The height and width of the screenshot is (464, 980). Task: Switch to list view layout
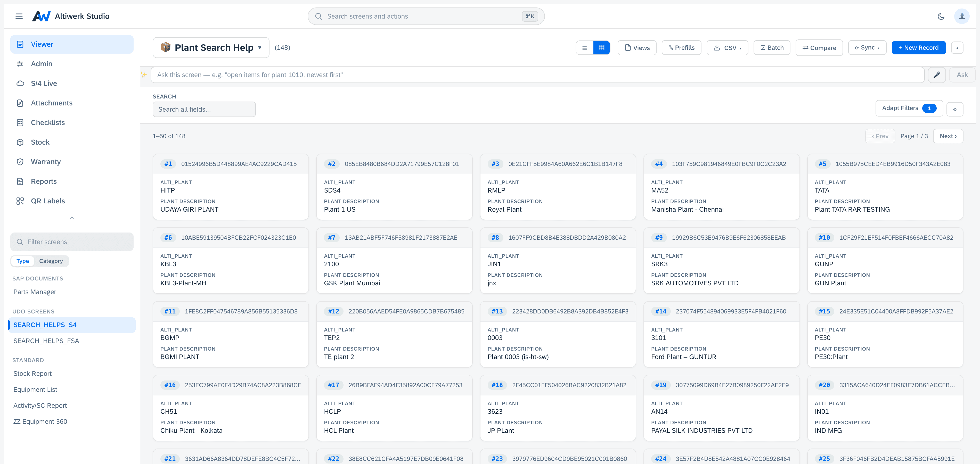(584, 48)
